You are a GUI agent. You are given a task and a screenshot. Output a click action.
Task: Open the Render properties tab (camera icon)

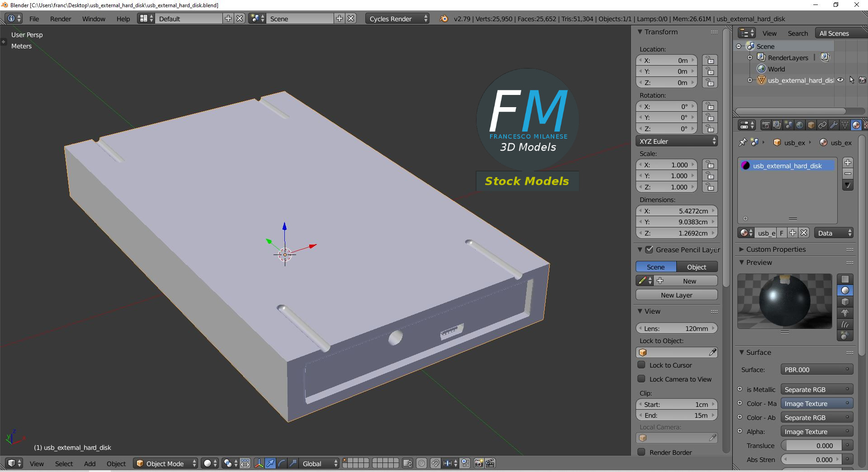coord(766,125)
